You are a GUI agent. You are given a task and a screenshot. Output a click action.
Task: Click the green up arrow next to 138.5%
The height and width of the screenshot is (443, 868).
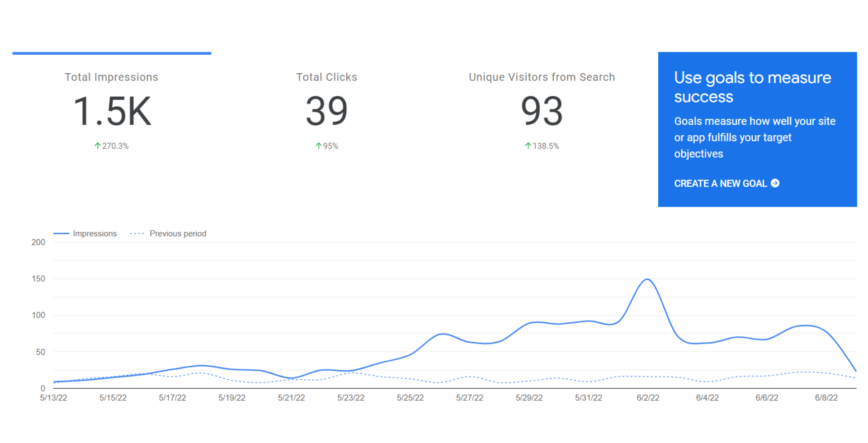pos(528,146)
